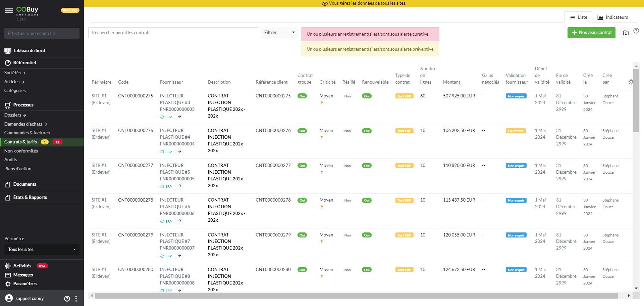Click help icon beside support cobuy

(67, 299)
